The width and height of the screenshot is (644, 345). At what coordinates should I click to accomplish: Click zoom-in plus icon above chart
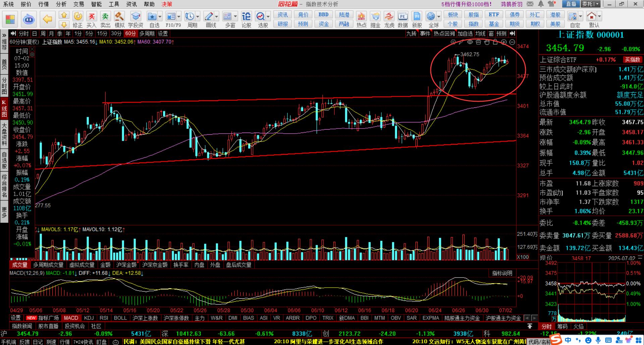click(x=504, y=42)
